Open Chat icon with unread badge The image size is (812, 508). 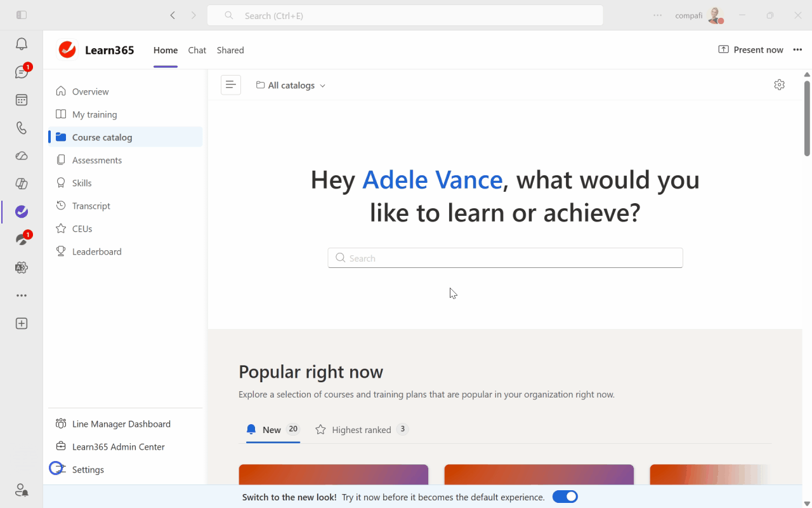[x=22, y=72]
